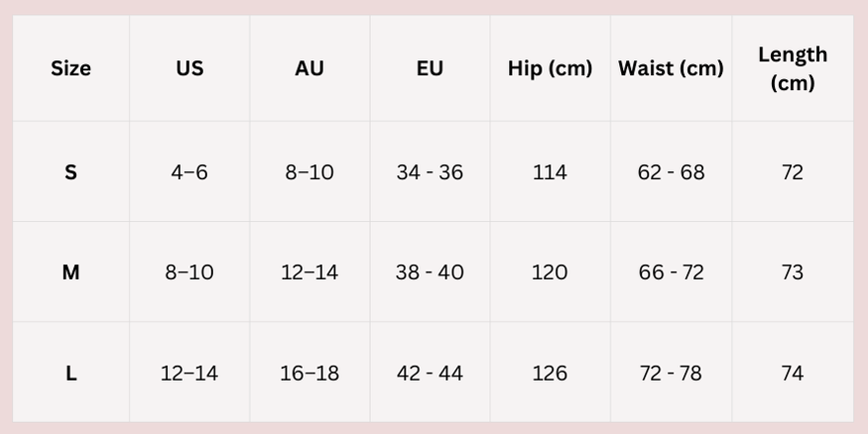The image size is (868, 434).
Task: Select the length value 74
Action: point(793,374)
